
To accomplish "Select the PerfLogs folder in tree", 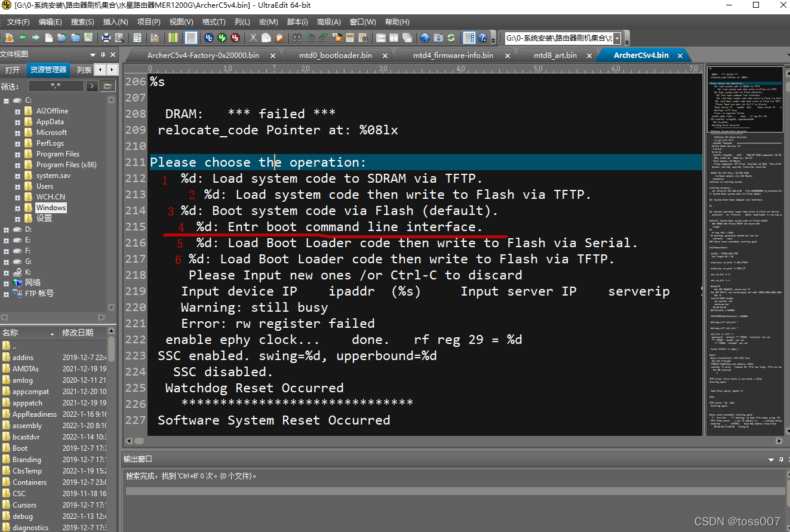I will 50,143.
